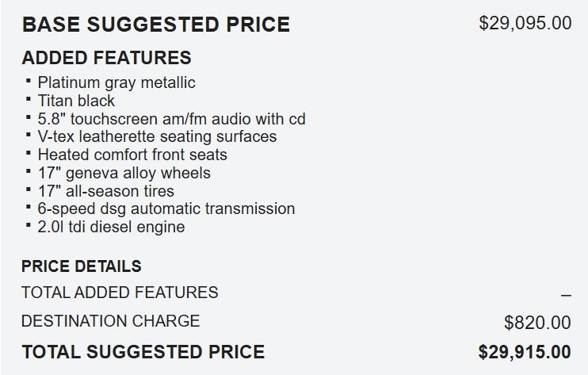588x375 pixels.
Task: Click the 5.8" touchscreen am/fm audio item
Action: 171,119
